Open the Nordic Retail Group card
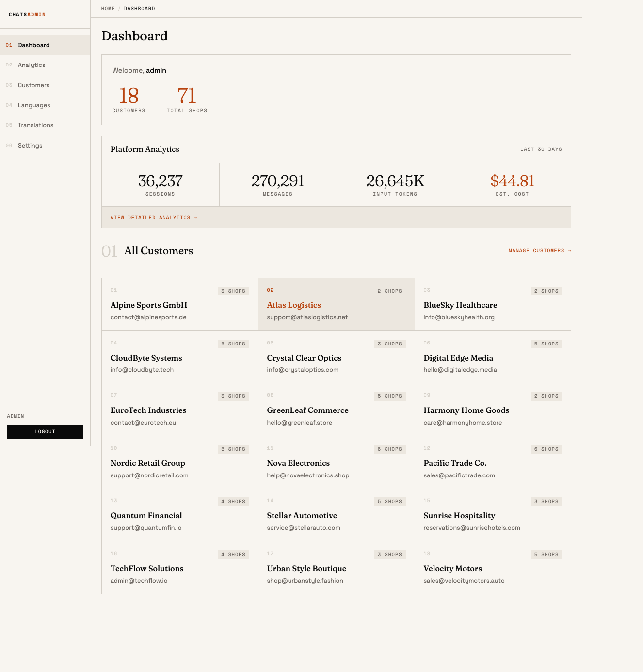Screen dimensions: 643x672 tap(179, 462)
